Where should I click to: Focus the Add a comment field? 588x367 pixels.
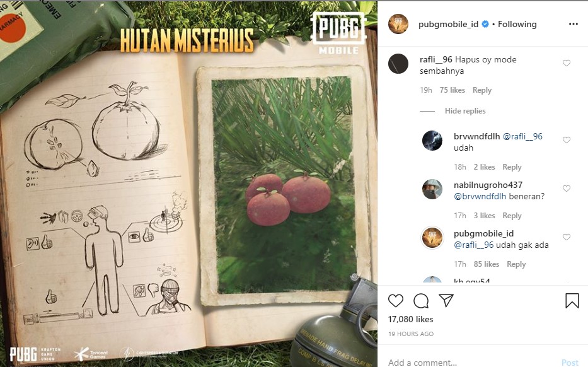pyautogui.click(x=473, y=362)
